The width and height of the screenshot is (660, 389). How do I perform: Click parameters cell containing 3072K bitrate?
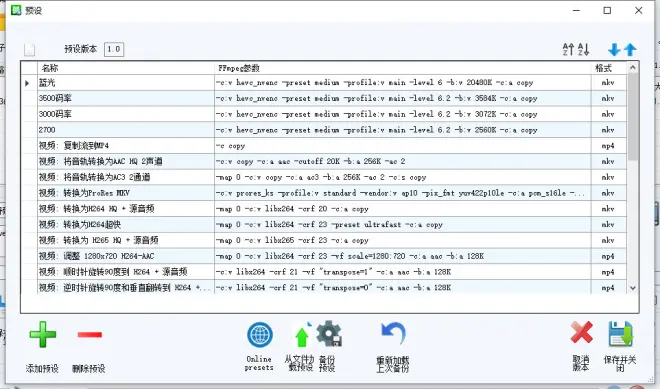pos(402,114)
